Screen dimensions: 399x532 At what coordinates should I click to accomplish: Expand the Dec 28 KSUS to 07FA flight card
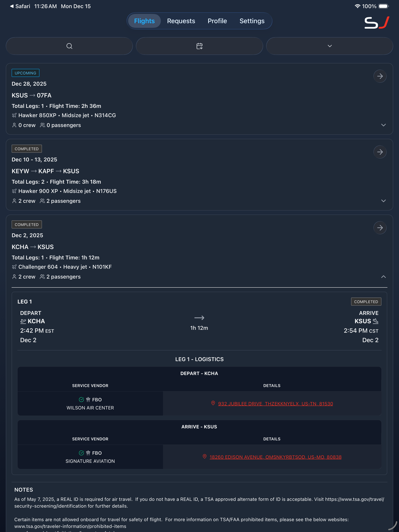383,125
